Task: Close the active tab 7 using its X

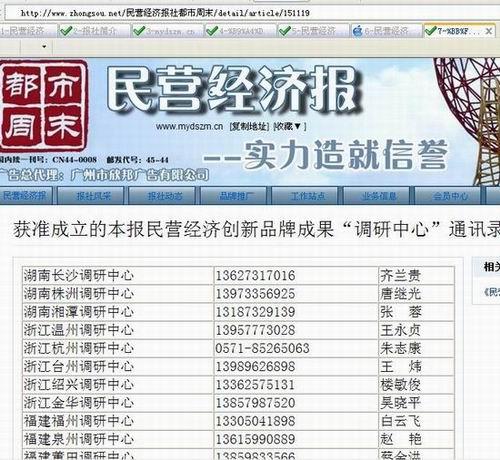Action: coord(489,31)
